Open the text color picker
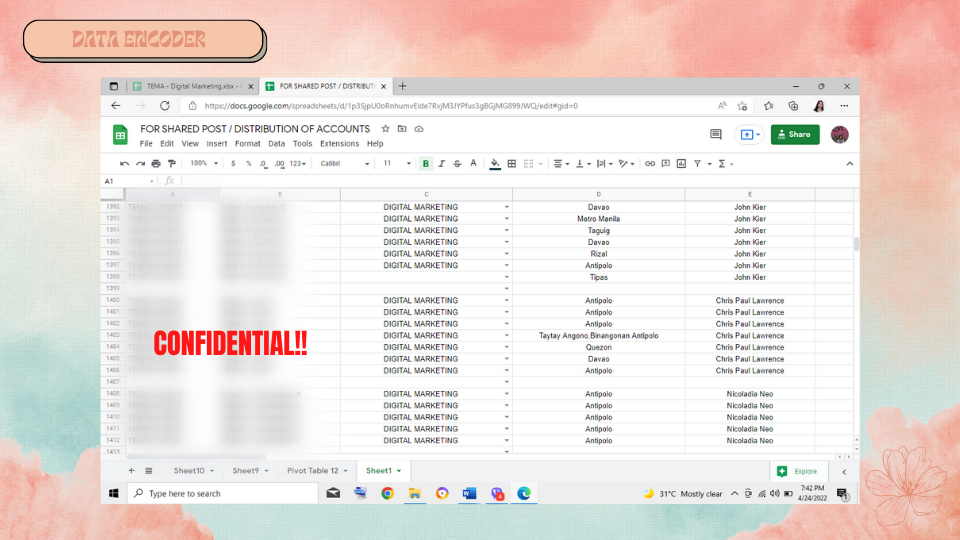The image size is (960, 540). tap(473, 163)
